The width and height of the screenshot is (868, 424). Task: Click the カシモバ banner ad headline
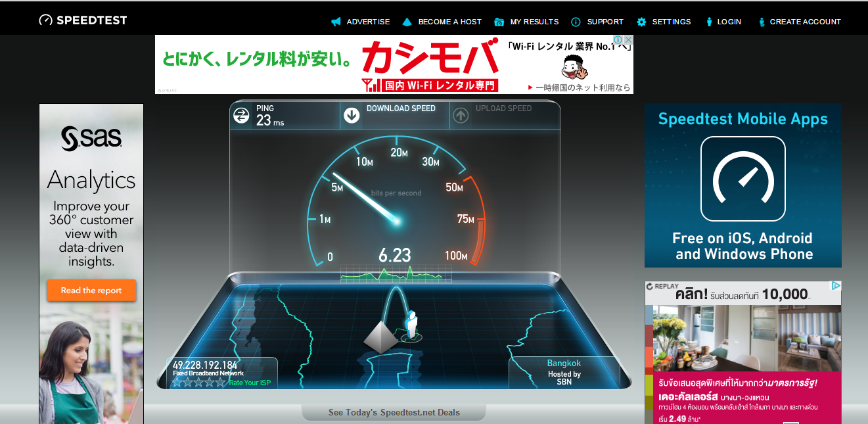[x=430, y=58]
